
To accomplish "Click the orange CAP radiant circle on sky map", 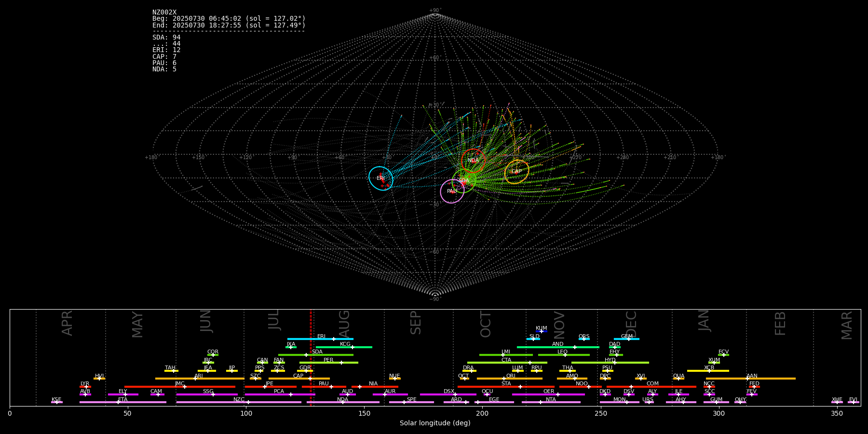I will (x=516, y=172).
